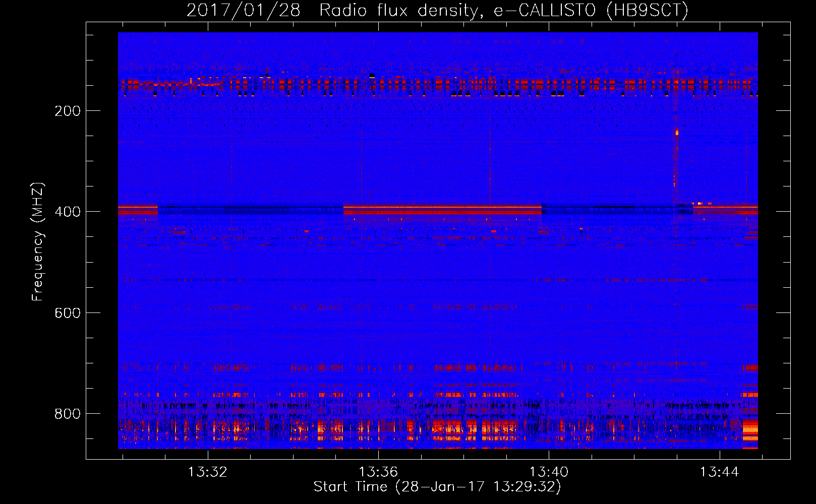Click the 800 frequency tick label
Viewport: 816px width, 504px height.
pos(68,414)
